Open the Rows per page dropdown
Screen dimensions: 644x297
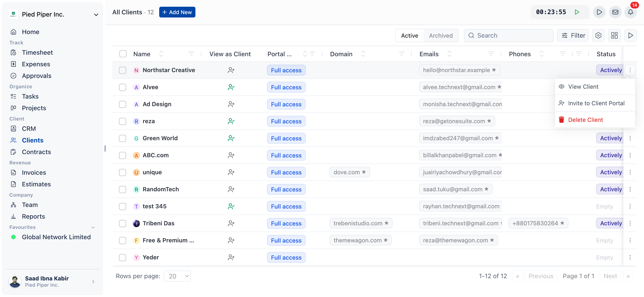tap(177, 276)
